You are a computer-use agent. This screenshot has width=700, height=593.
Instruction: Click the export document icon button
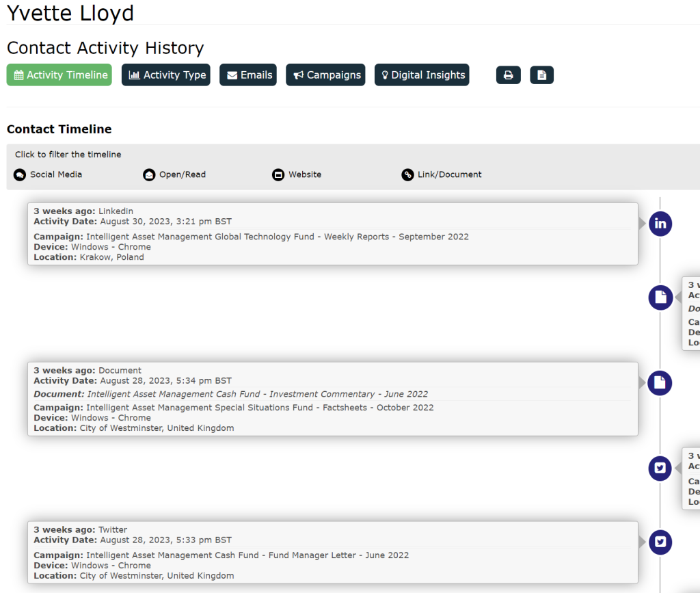pyautogui.click(x=541, y=75)
